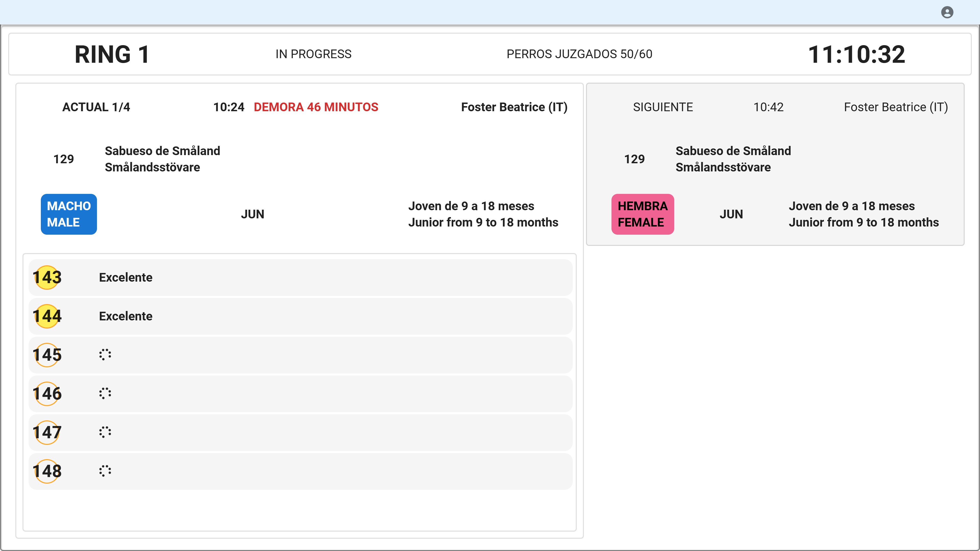Click JUN class code in ACTUAL panel
This screenshot has width=980, height=551.
[253, 214]
